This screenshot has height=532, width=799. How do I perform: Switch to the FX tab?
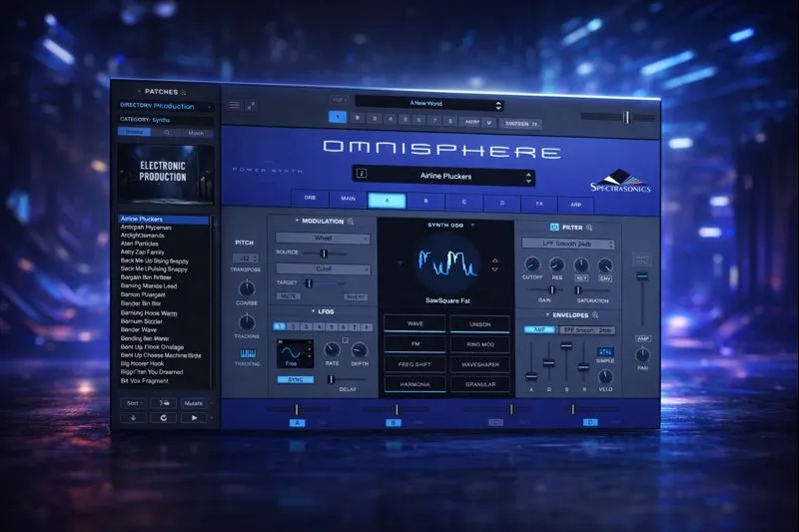[x=539, y=204]
